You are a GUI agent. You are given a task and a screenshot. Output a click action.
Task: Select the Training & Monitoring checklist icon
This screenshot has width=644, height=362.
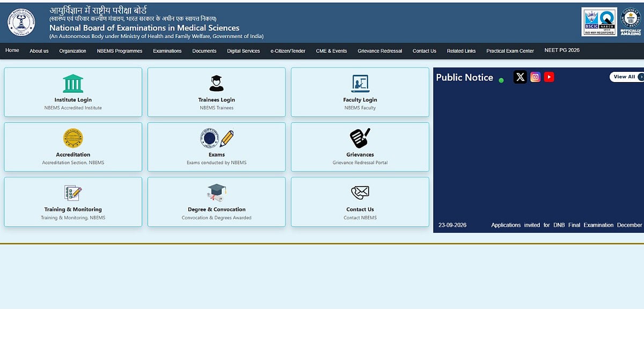pos(73,193)
